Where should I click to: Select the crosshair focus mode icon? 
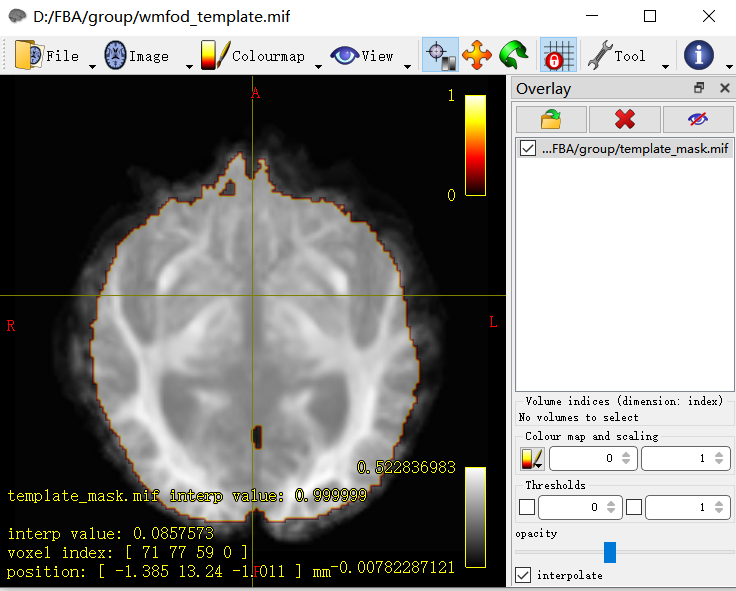click(440, 56)
